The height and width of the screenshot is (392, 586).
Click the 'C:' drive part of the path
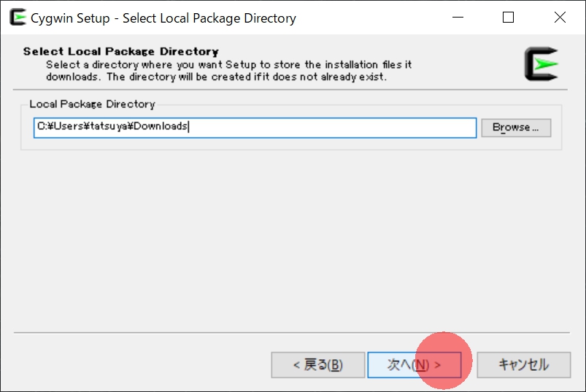(42, 126)
